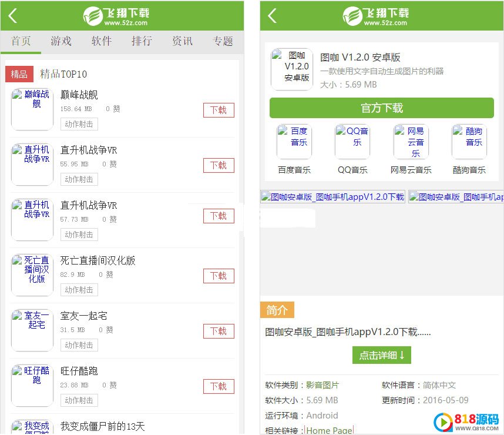Screen dimensions: 504x435
Task: Click the QQ音乐 label text
Action: point(352,170)
